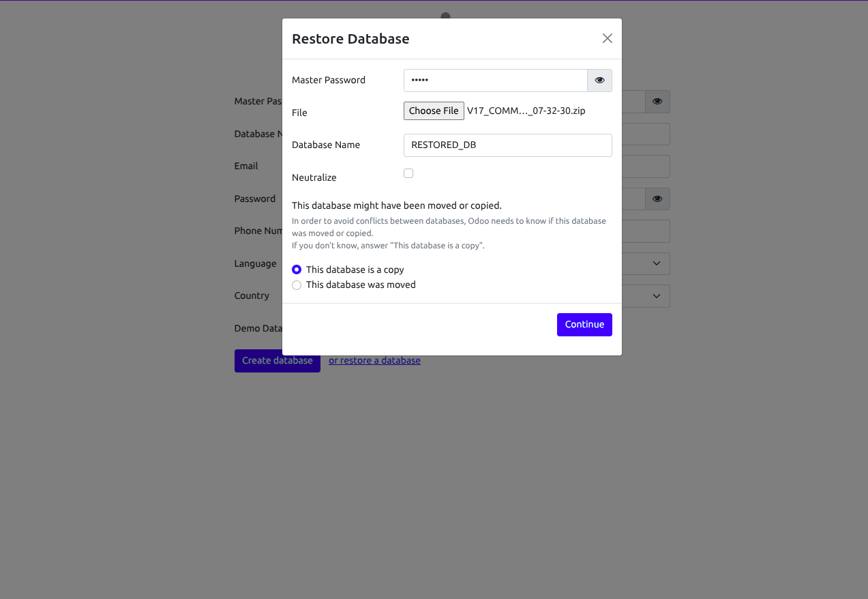Click the selected zip file name text
This screenshot has width=868, height=599.
pos(526,111)
